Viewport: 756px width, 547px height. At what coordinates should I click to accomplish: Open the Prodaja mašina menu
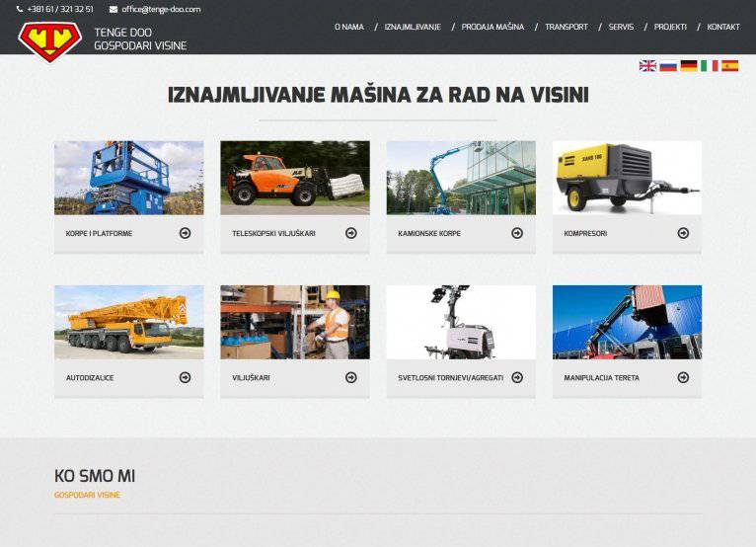coord(492,27)
